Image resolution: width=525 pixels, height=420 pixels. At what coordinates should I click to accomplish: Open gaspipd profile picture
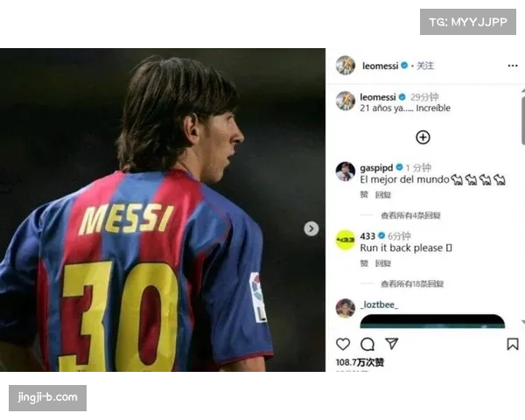click(346, 171)
